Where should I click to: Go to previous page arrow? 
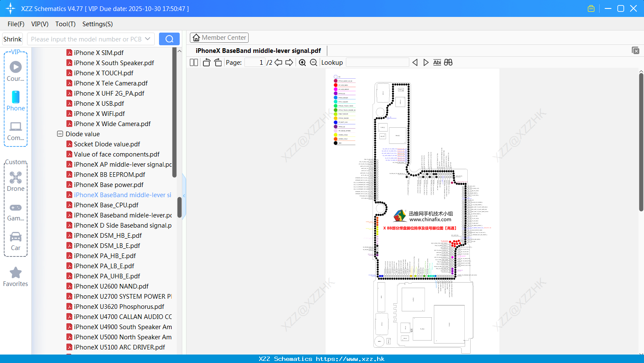(x=278, y=62)
